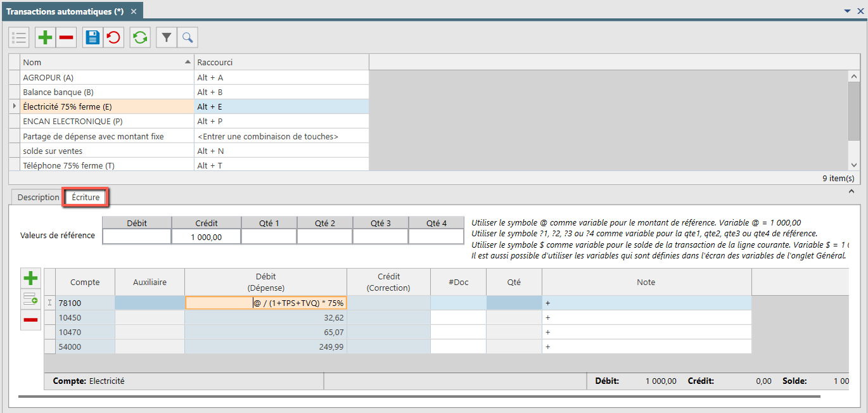868x413 pixels.
Task: Click the Alt + E shortcut cell
Action: tap(281, 106)
